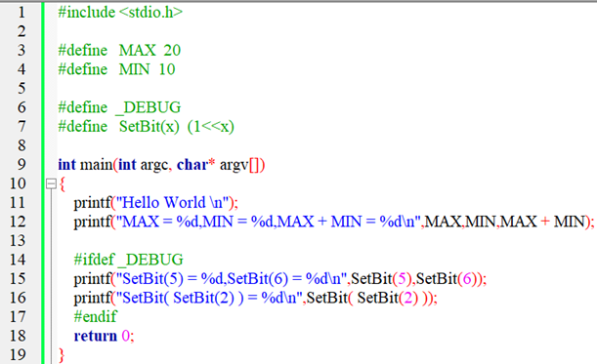Place cursor on #define MIN 10
The image size is (597, 364).
[116, 69]
